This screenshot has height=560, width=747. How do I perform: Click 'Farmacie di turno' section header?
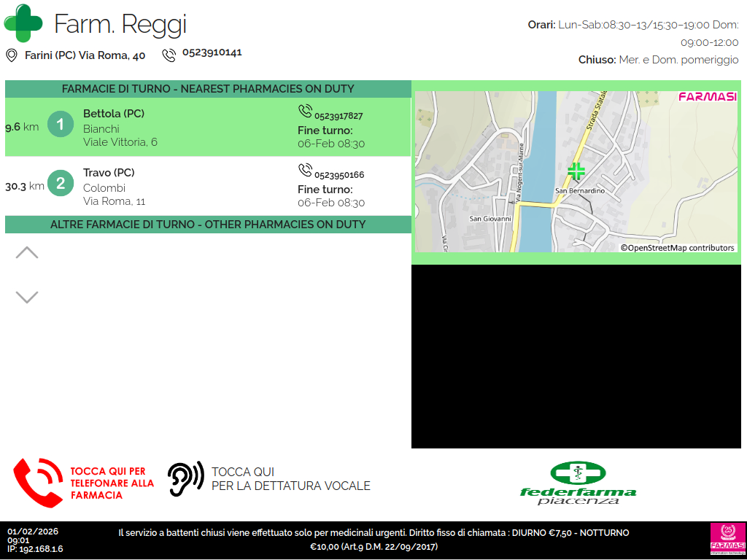pos(208,89)
